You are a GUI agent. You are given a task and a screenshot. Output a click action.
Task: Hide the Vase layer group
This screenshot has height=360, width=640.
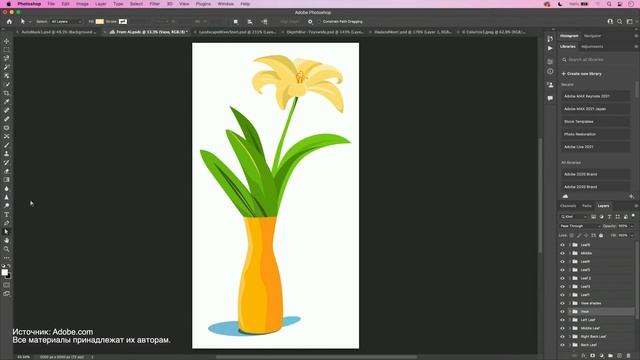(562, 311)
